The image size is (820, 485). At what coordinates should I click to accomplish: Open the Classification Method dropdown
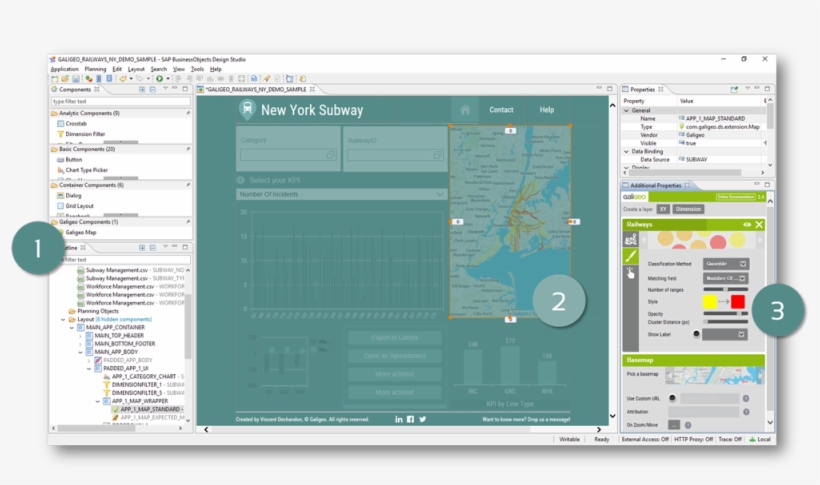(x=726, y=264)
